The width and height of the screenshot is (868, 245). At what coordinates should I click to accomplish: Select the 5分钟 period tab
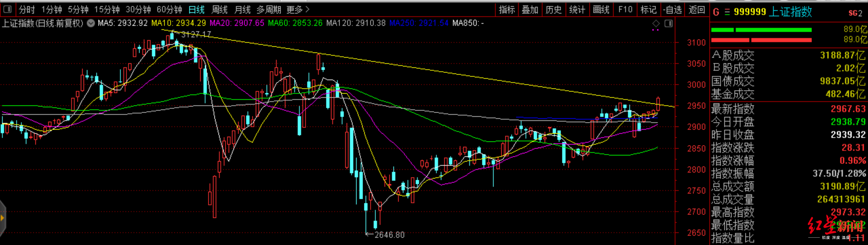point(78,10)
